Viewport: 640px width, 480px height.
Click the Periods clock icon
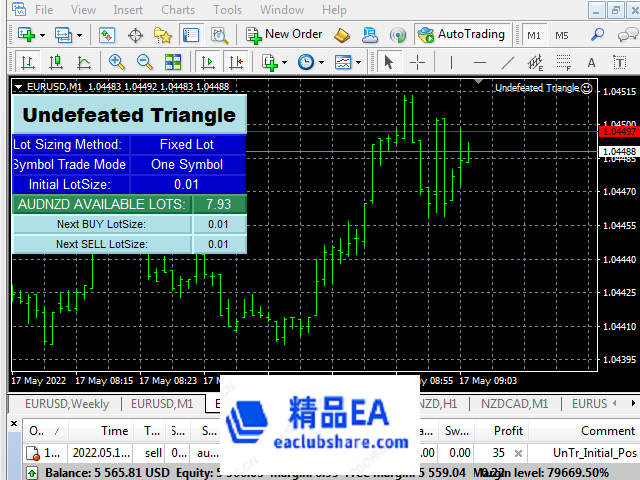pos(306,62)
